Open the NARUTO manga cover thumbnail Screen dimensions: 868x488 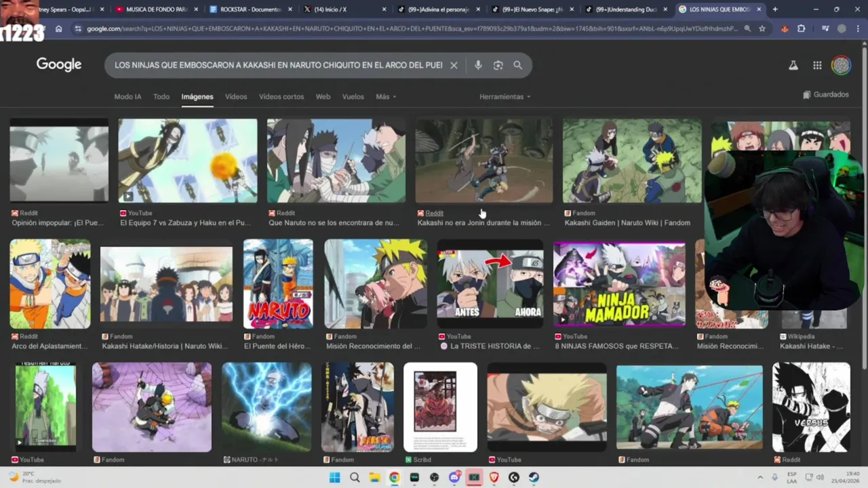278,284
